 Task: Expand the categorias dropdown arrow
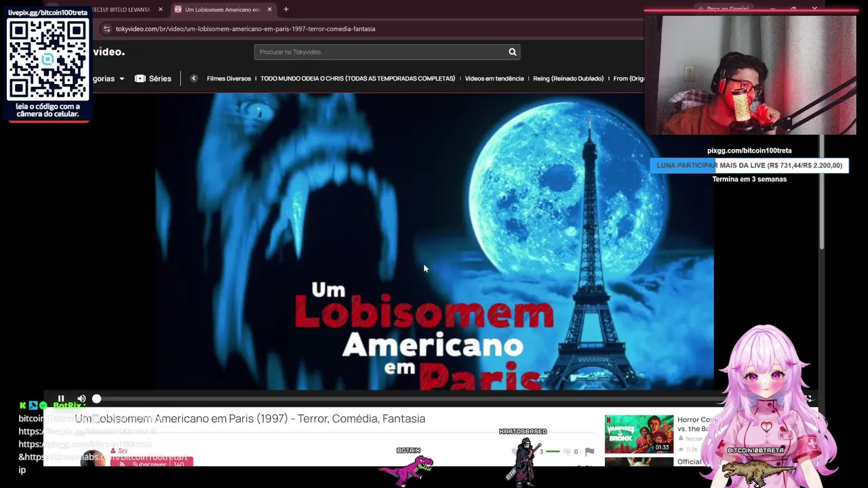[121, 79]
